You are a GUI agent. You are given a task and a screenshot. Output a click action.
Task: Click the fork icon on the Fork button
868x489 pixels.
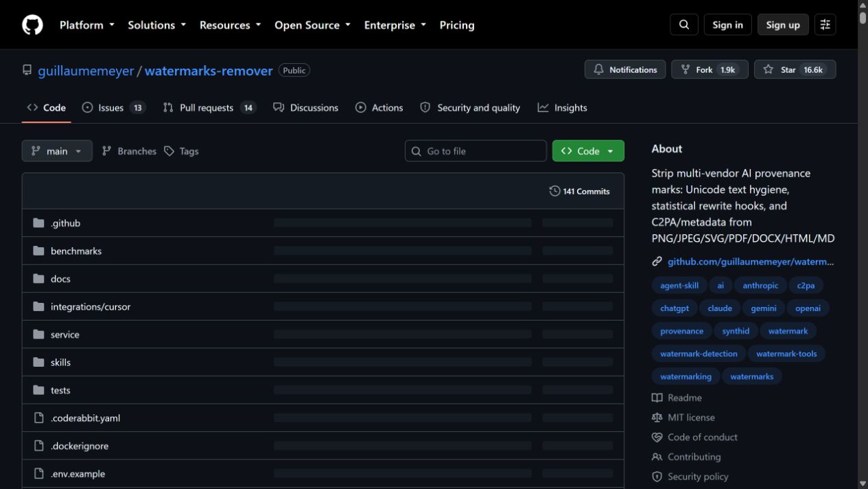[x=685, y=69]
